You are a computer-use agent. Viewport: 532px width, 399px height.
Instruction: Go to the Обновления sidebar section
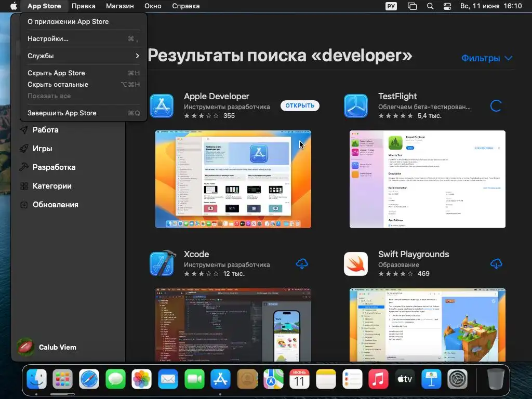coord(55,205)
